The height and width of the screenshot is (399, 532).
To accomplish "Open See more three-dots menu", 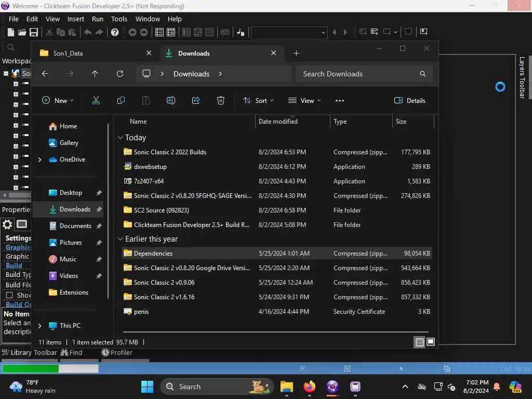I will pos(340,100).
